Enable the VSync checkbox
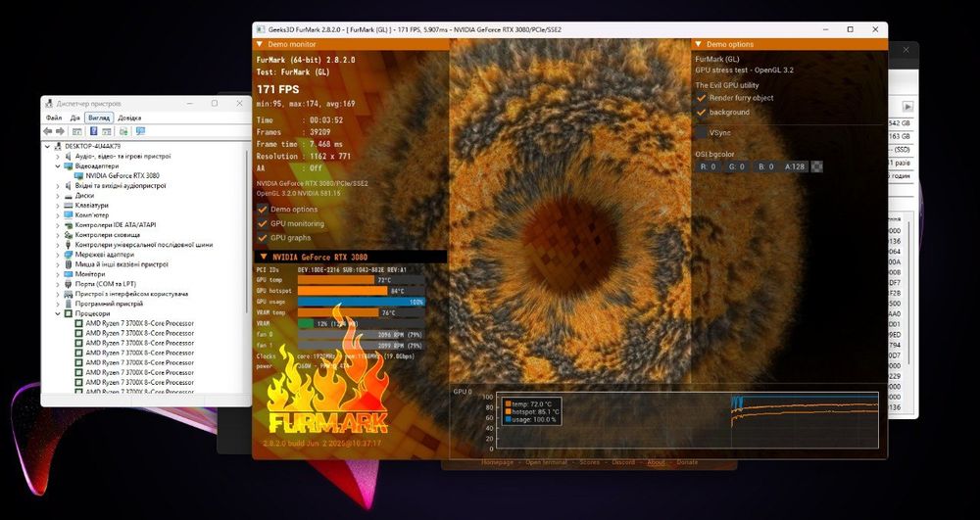980x520 pixels. pos(702,132)
